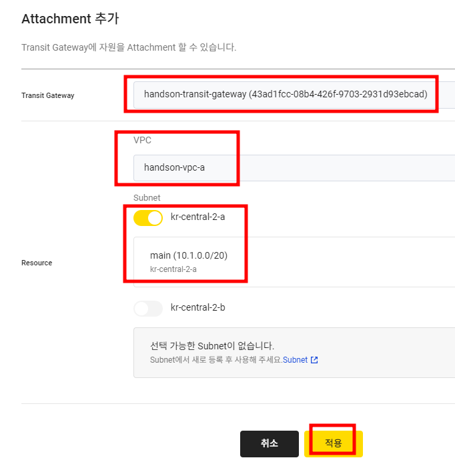This screenshot has height=476, width=455.
Task: Toggle the kr-central-2-b availability zone switch
Action: (148, 309)
